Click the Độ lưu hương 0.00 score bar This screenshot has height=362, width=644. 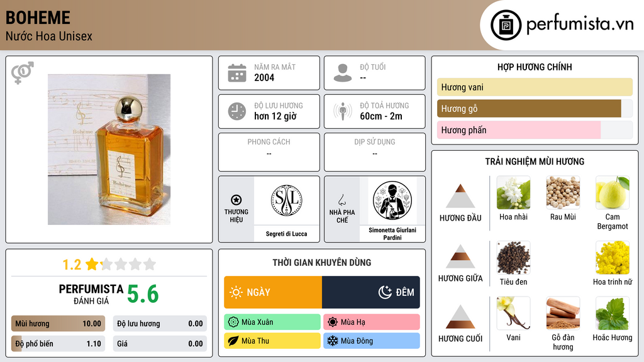click(x=160, y=324)
